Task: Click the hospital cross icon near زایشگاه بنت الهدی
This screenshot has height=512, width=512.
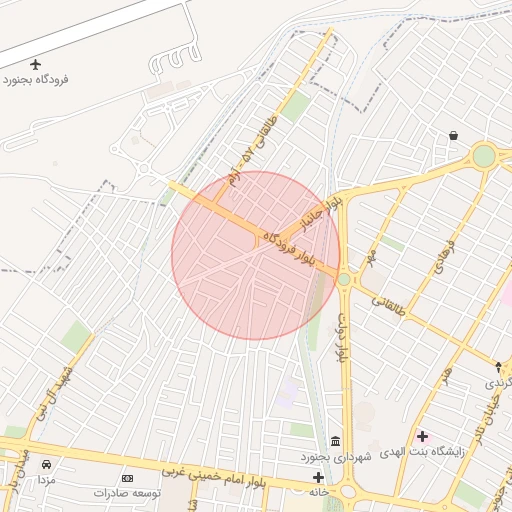Action: click(422, 436)
